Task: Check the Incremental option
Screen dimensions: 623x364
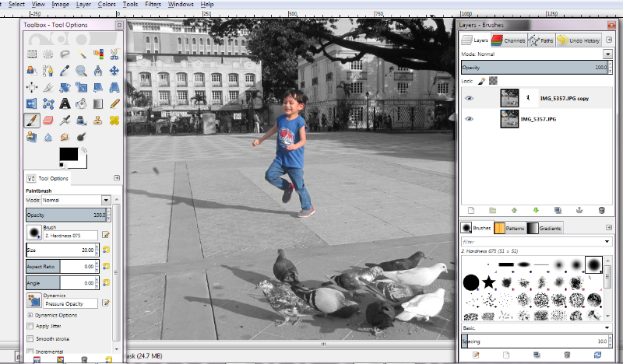Action: [30, 352]
